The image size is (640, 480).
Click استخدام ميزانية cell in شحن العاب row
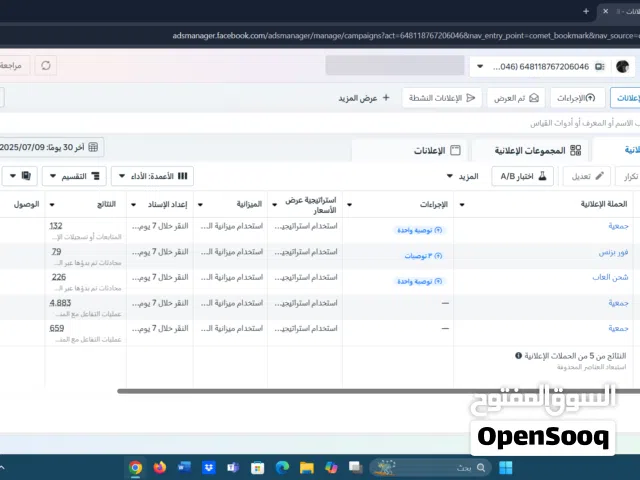point(231,278)
